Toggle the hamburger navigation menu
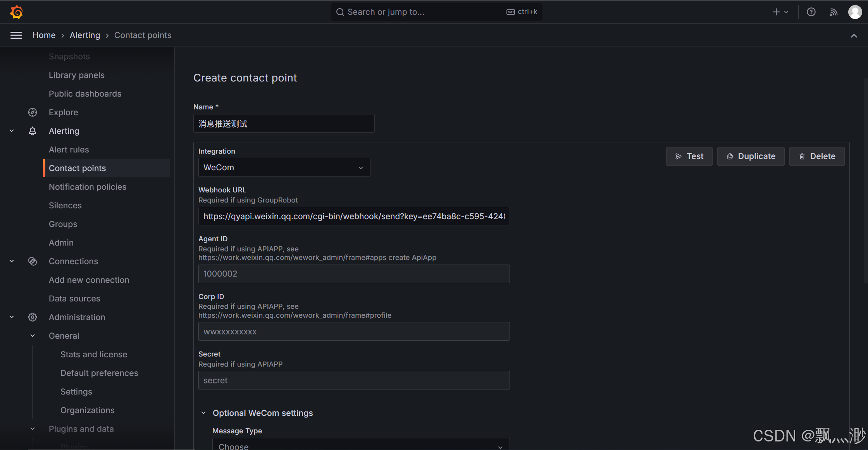Image resolution: width=868 pixels, height=450 pixels. pyautogui.click(x=16, y=35)
